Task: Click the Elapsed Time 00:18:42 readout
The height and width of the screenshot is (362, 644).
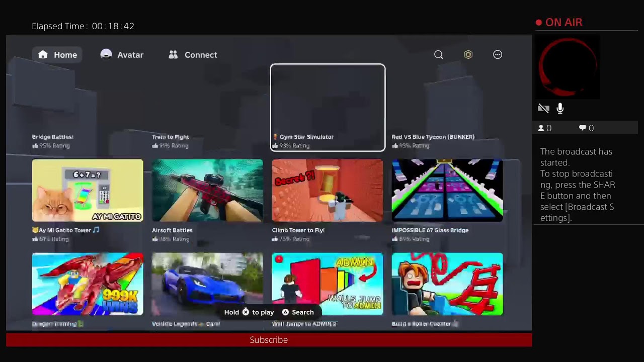Action: (83, 26)
